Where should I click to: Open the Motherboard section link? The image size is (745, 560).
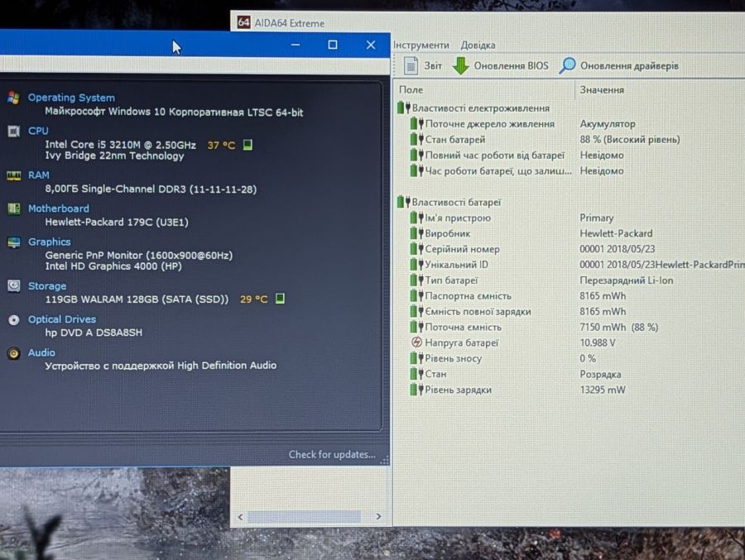point(59,208)
